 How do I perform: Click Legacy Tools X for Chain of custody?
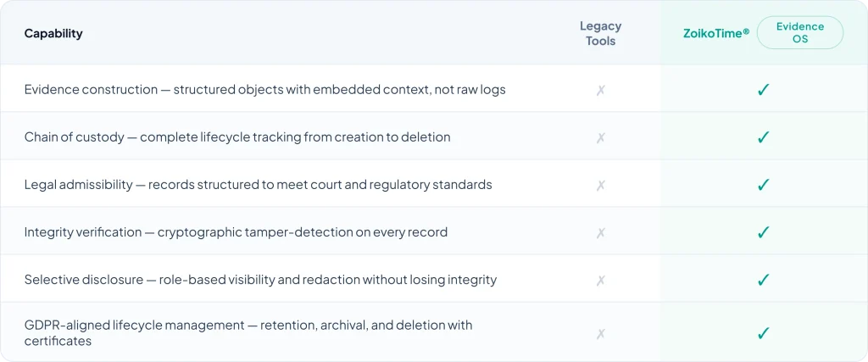[600, 136]
